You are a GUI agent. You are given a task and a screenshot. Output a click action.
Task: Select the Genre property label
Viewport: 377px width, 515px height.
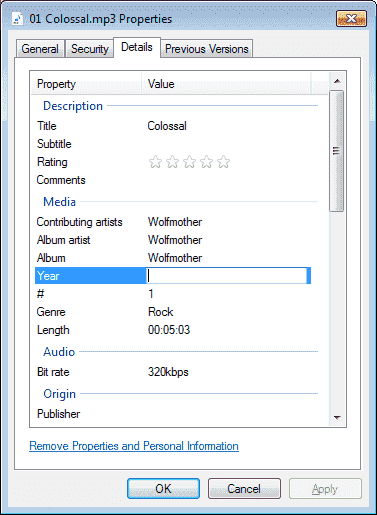[51, 312]
